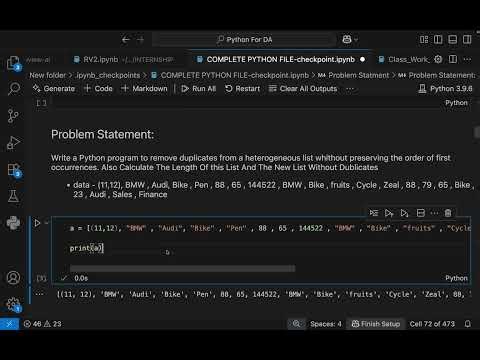This screenshot has height=360, width=480.
Task: Open errors and warnings in status bar
Action: click(x=43, y=324)
